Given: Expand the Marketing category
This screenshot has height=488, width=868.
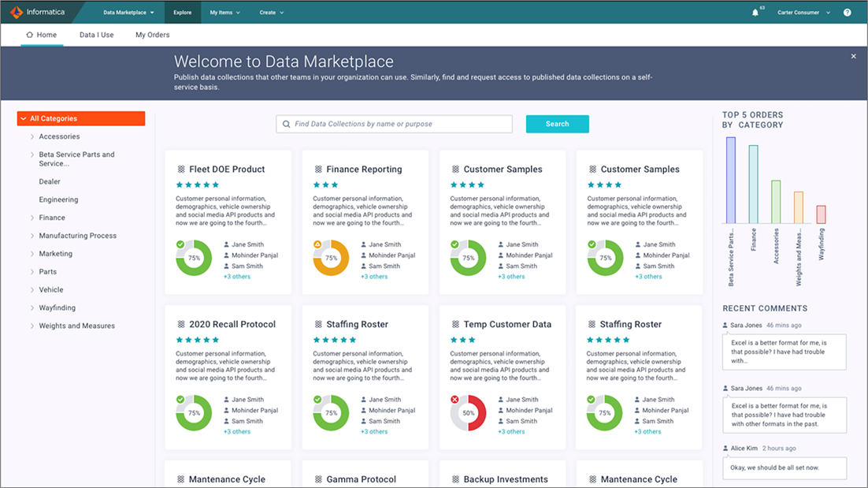Looking at the screenshot, I should pos(32,254).
